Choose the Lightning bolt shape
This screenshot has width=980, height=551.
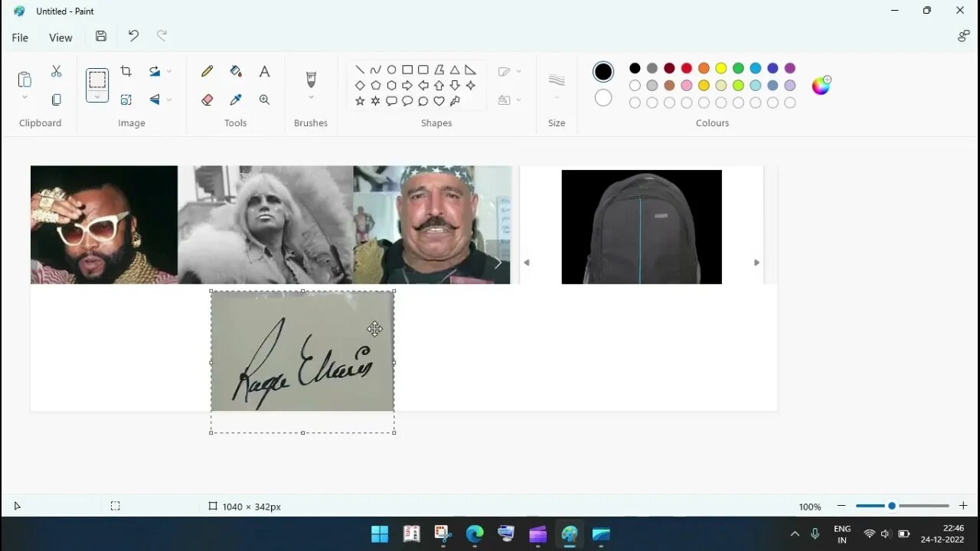pyautogui.click(x=455, y=101)
